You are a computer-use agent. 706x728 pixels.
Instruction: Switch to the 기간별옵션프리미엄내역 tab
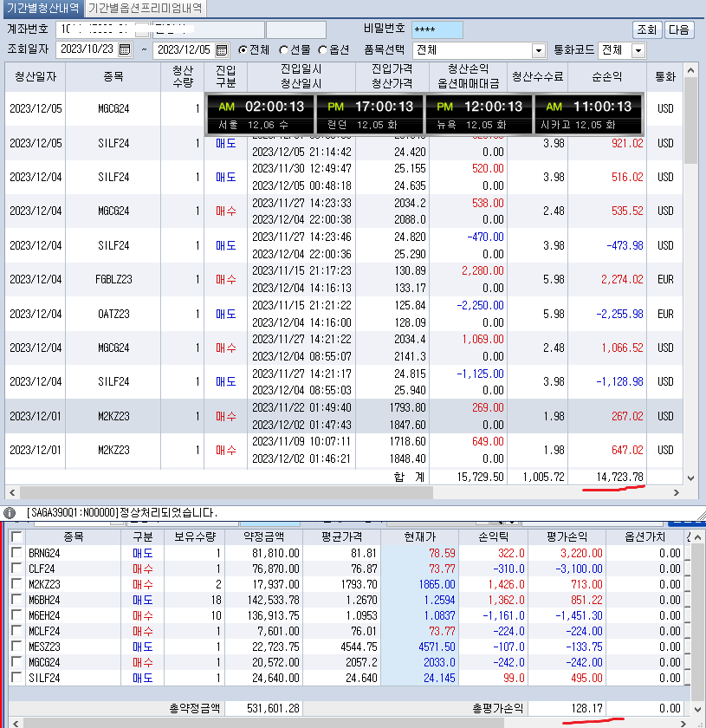click(x=146, y=9)
